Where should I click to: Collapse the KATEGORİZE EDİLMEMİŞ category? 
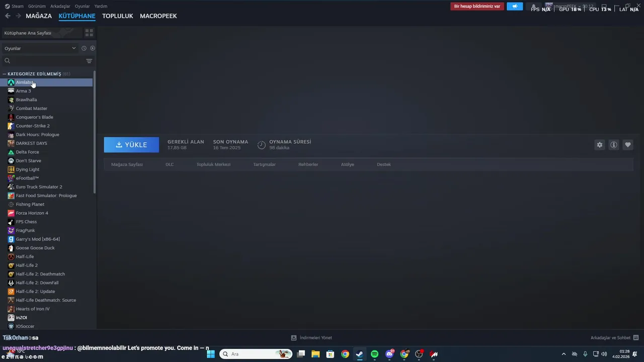(x=4, y=74)
